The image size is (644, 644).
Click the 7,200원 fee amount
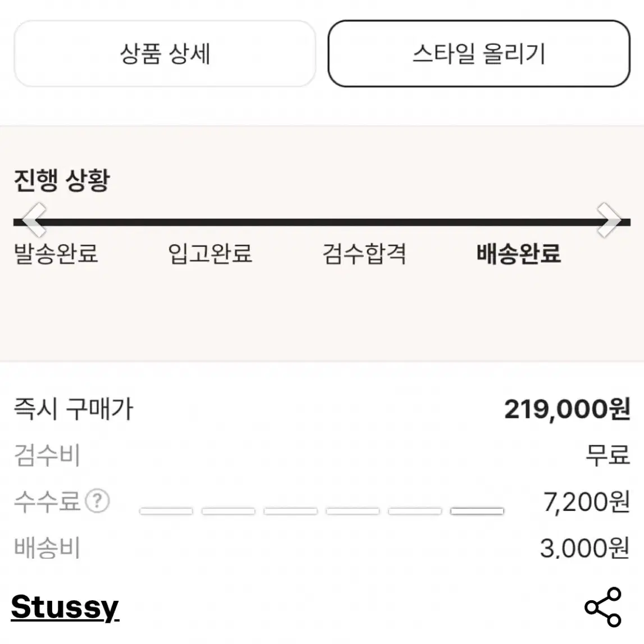pyautogui.click(x=587, y=501)
